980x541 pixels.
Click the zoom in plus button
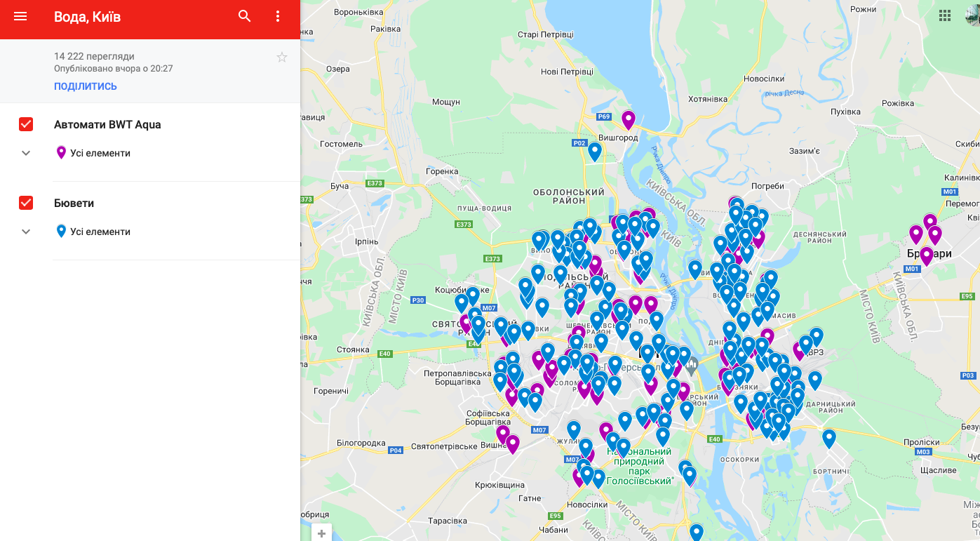click(x=321, y=533)
